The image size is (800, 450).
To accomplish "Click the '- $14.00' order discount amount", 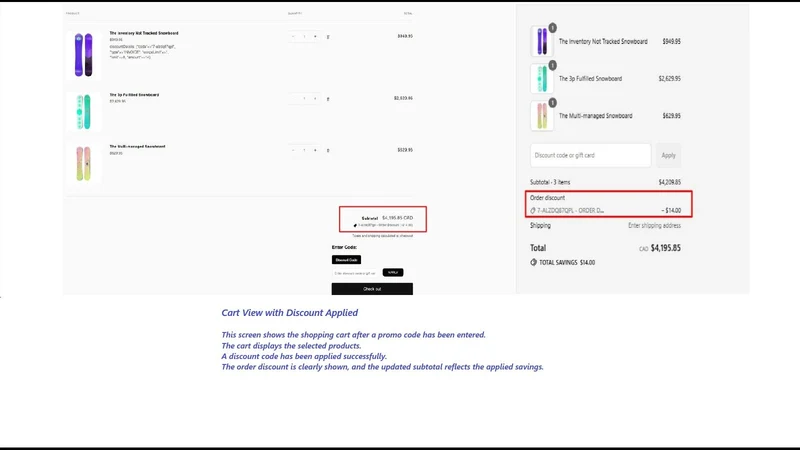I will click(671, 210).
